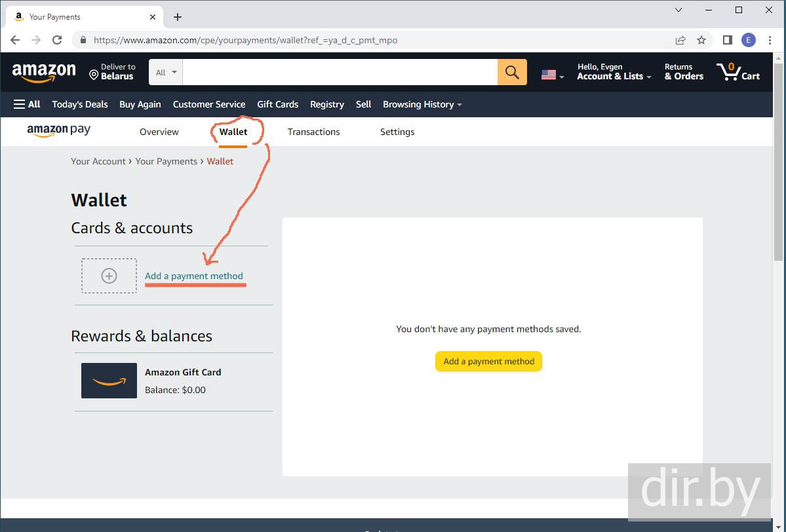This screenshot has height=532, width=786.
Task: Click the dashed plus card placeholder
Action: (x=109, y=276)
